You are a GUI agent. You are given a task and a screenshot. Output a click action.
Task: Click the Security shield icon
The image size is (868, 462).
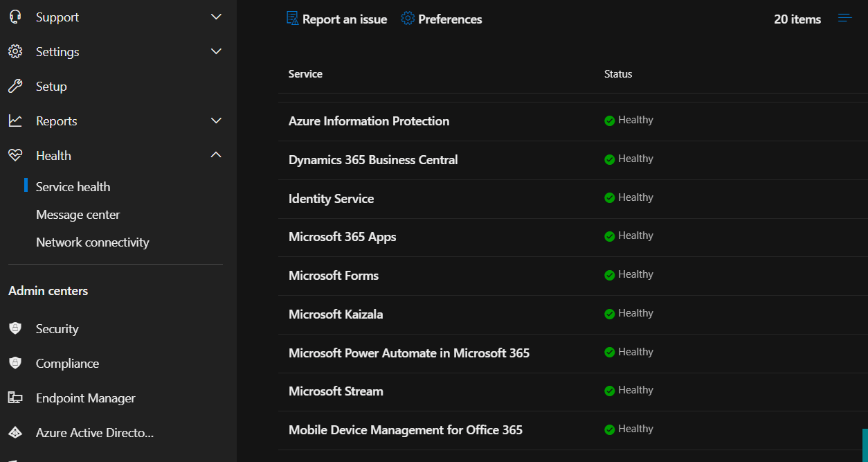[x=15, y=328]
